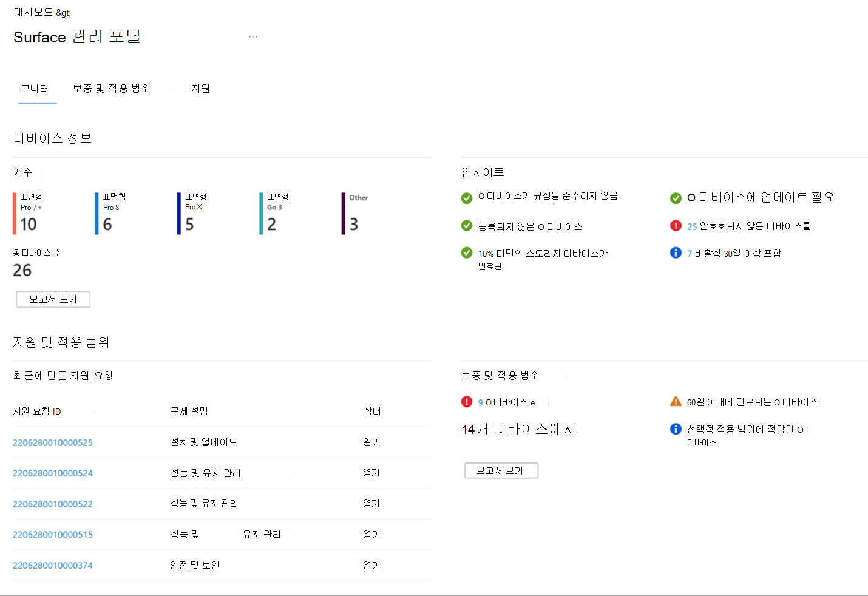
Task: Switch to the 모니터 tab
Action: (x=35, y=89)
